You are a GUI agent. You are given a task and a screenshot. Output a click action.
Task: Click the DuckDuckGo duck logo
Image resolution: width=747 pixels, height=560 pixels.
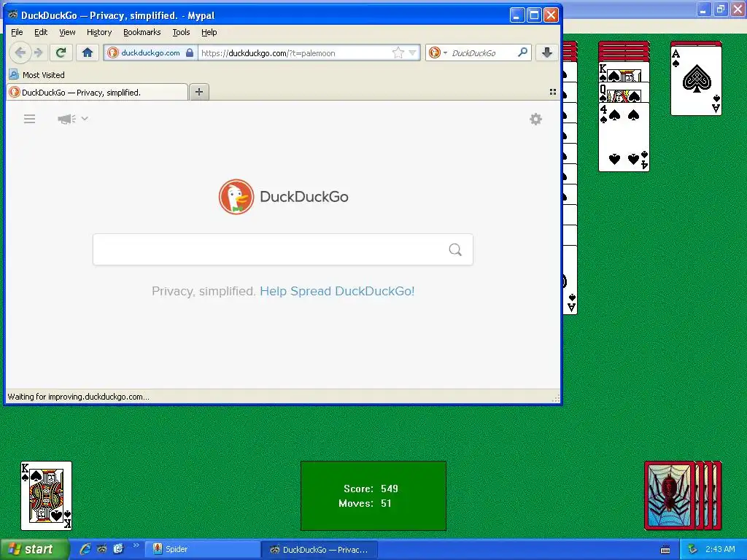pyautogui.click(x=236, y=197)
